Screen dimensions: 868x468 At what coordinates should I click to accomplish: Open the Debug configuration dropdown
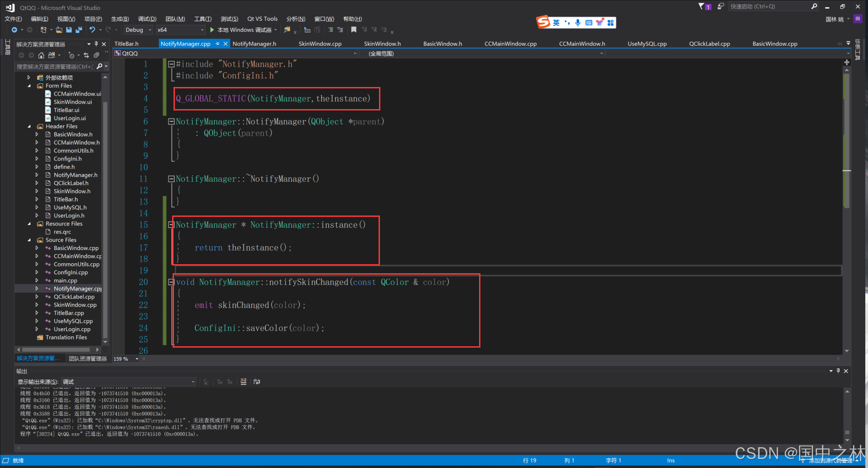click(x=138, y=30)
